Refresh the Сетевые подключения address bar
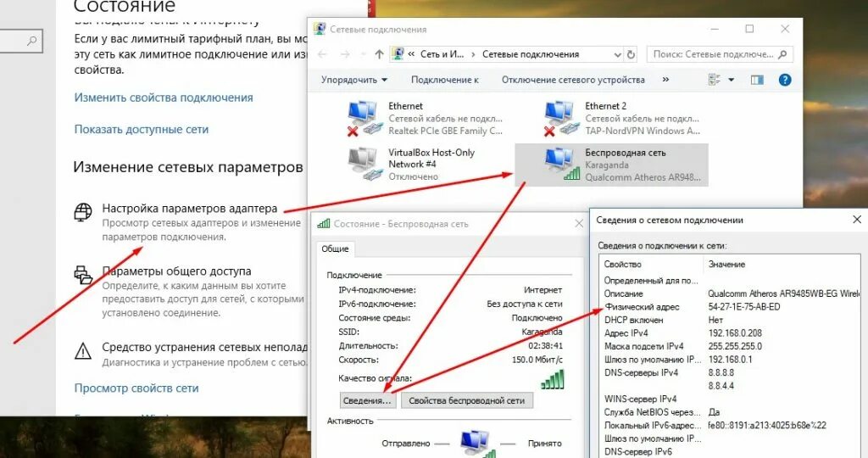 [x=631, y=54]
